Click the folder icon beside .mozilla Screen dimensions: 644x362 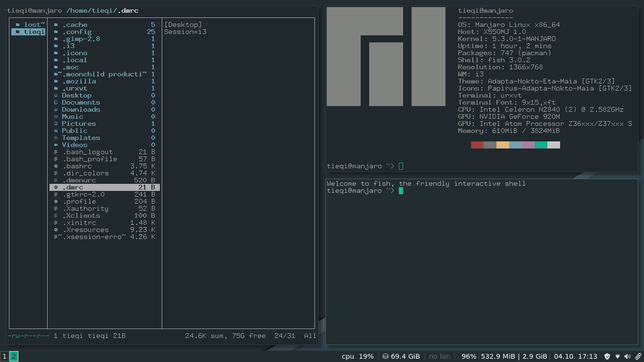click(x=56, y=82)
